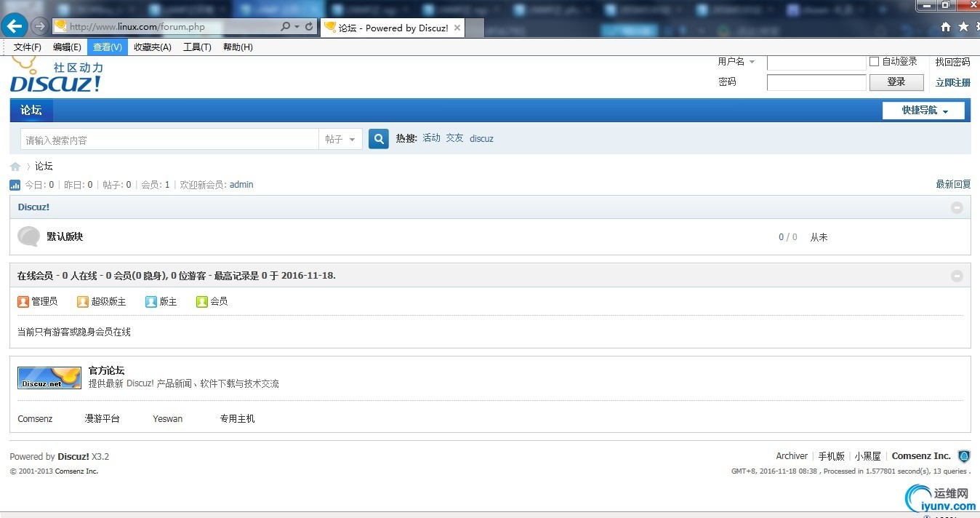The width and height of the screenshot is (980, 518).
Task: Collapse the Discuz! category section
Action: [x=957, y=207]
